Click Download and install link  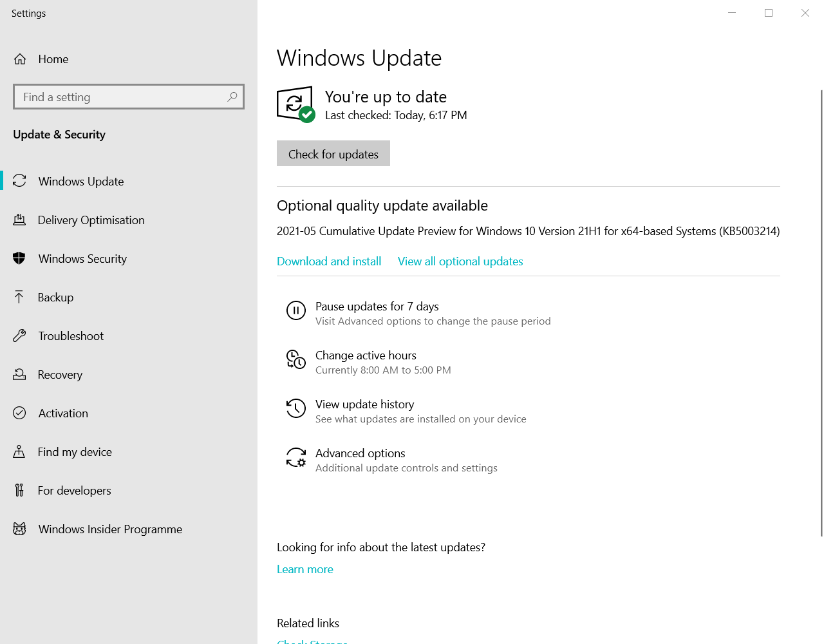point(329,261)
